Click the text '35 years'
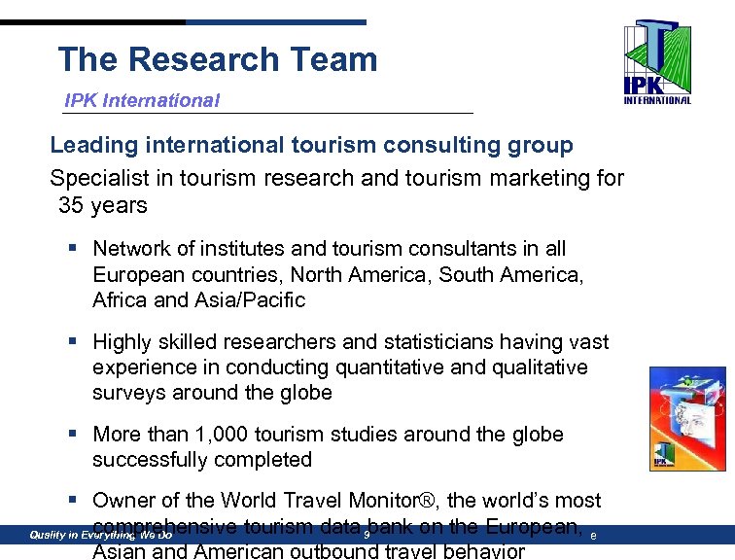The width and height of the screenshot is (735, 560). coord(103,205)
